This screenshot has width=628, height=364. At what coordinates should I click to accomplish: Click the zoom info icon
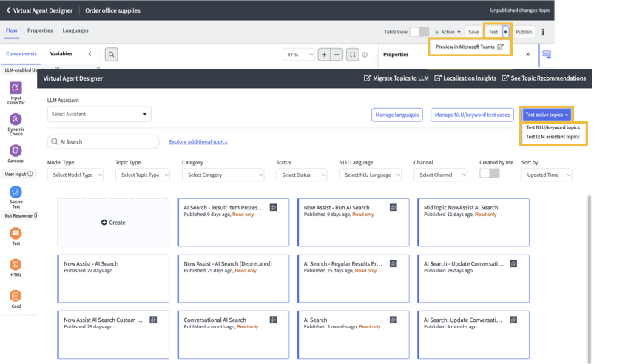[365, 55]
